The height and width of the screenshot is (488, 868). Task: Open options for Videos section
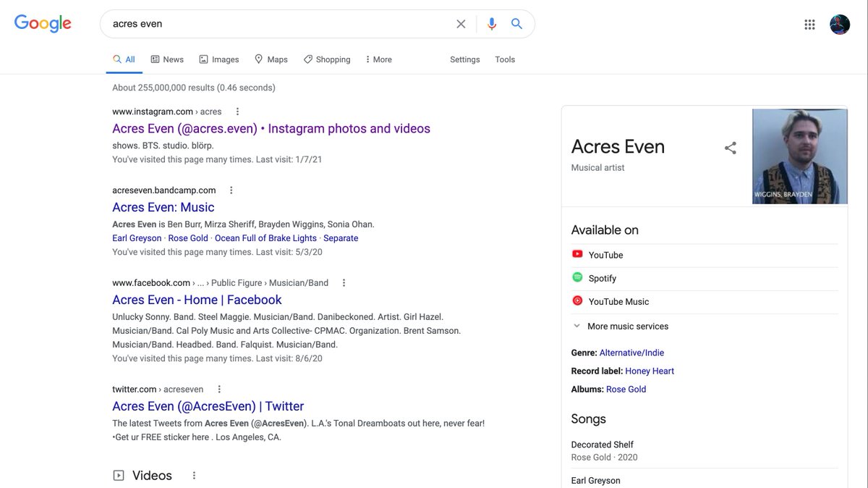[194, 476]
